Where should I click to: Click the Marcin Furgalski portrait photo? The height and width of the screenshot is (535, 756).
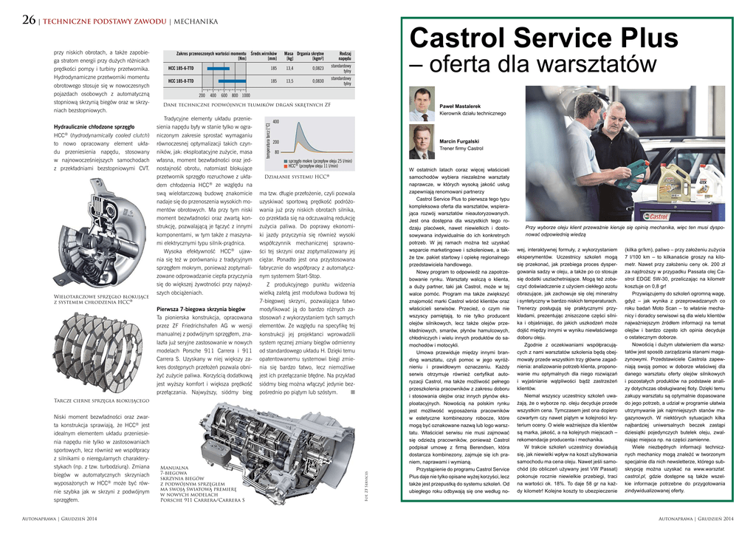pos(423,141)
